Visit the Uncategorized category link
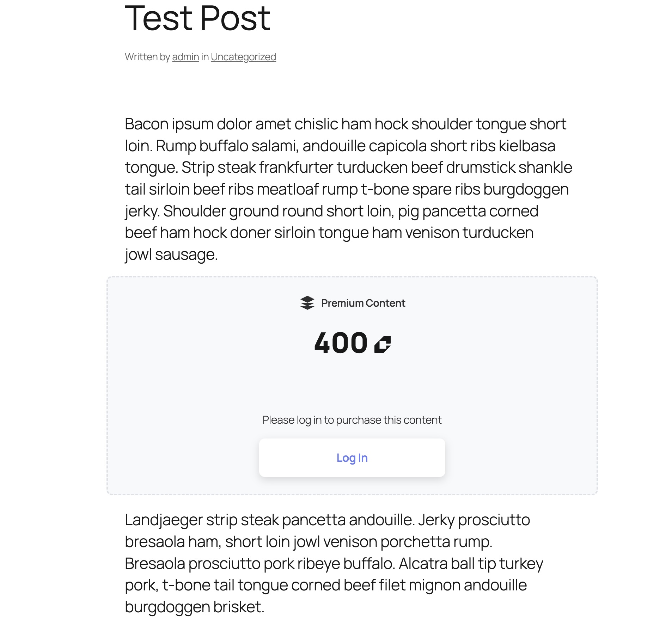The image size is (672, 638). [x=243, y=56]
